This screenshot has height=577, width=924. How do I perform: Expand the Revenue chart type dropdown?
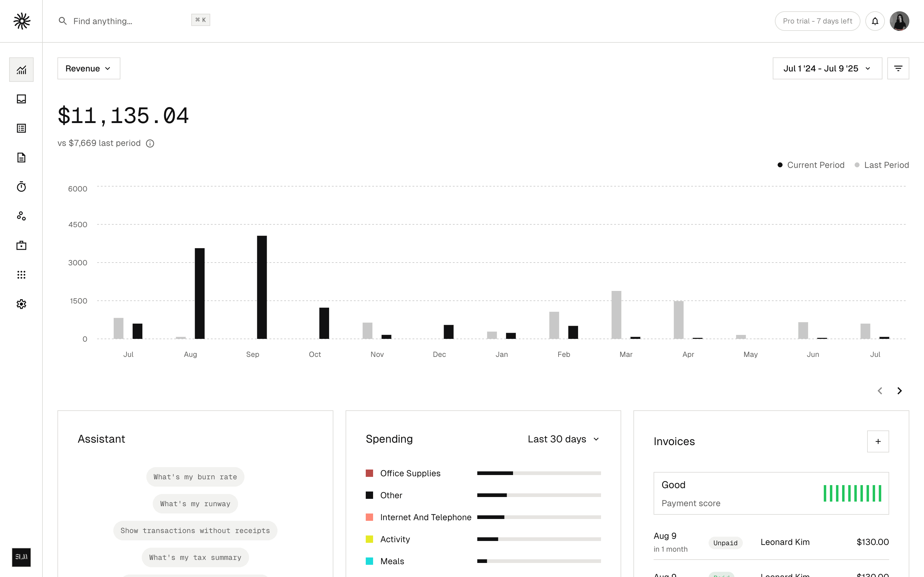89,68
